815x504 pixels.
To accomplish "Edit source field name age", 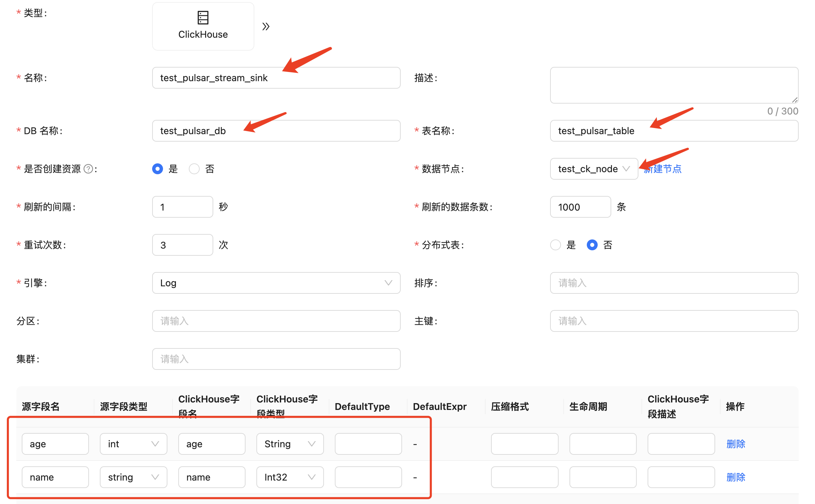I will [x=55, y=444].
